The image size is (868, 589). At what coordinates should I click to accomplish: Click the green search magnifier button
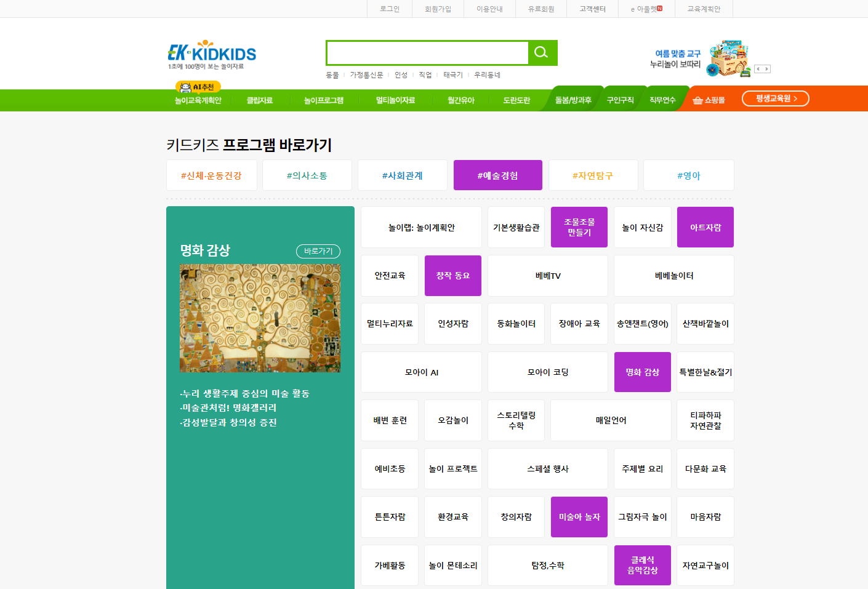[x=542, y=53]
